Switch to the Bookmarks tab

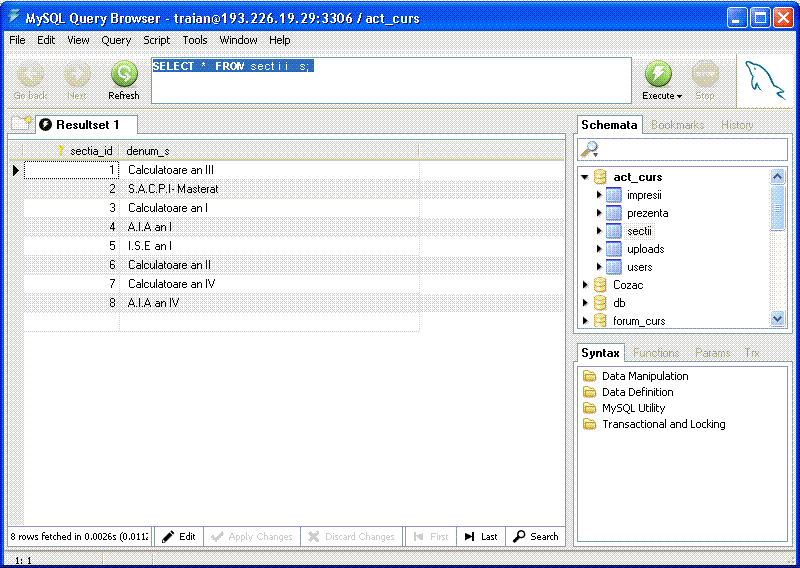[x=677, y=125]
